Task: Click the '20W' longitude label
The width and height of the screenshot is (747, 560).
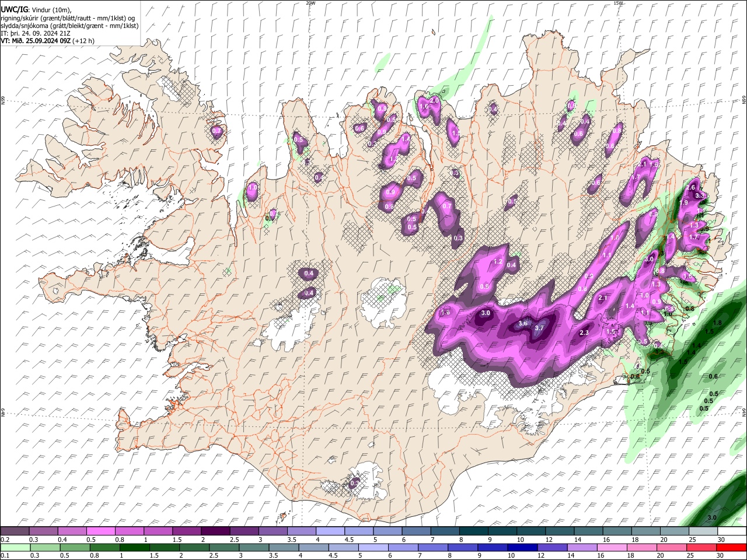Action: [310, 3]
